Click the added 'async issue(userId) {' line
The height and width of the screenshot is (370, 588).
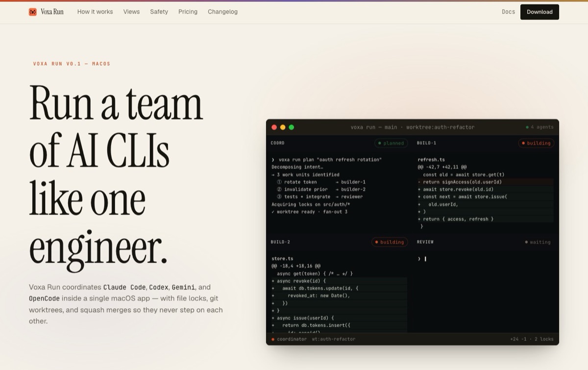tap(339, 318)
